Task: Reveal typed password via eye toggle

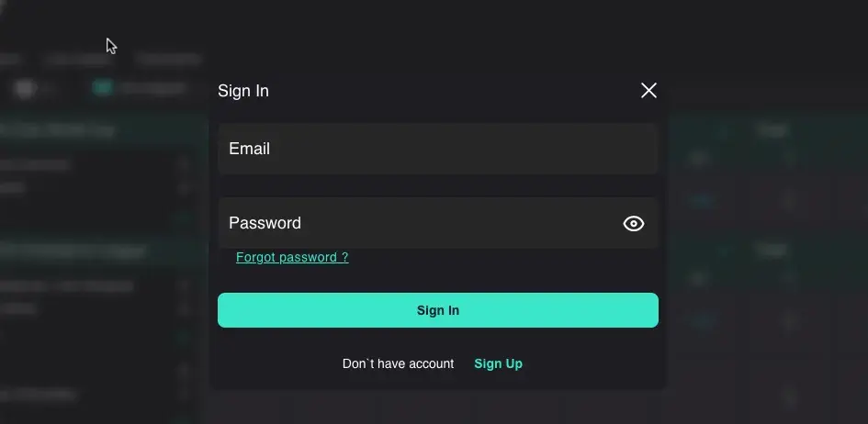Action: 634,223
